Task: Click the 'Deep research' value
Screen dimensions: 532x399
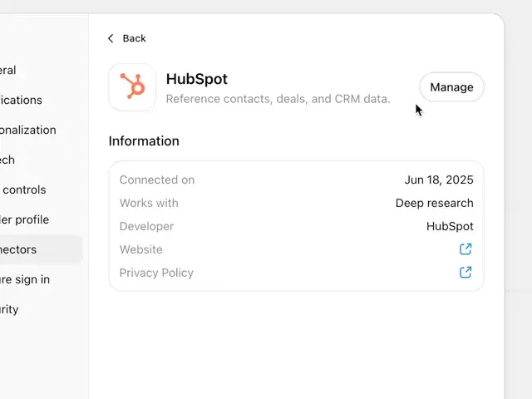Action: pos(435,203)
